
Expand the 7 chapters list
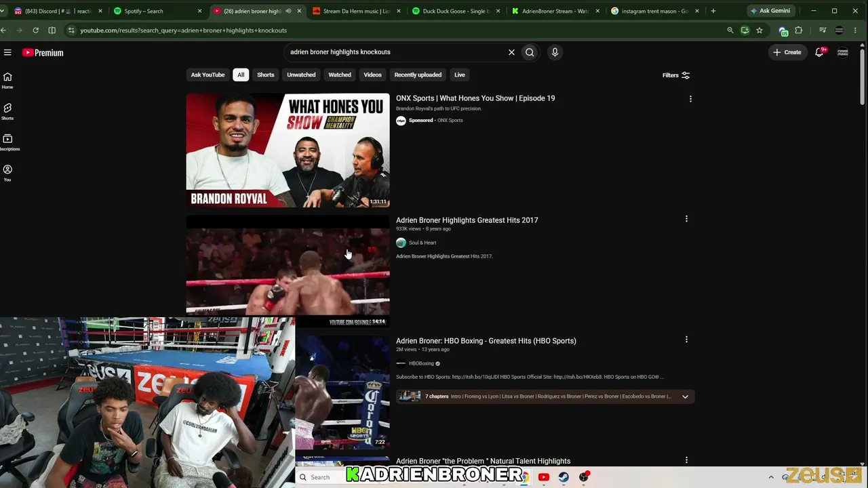685,396
